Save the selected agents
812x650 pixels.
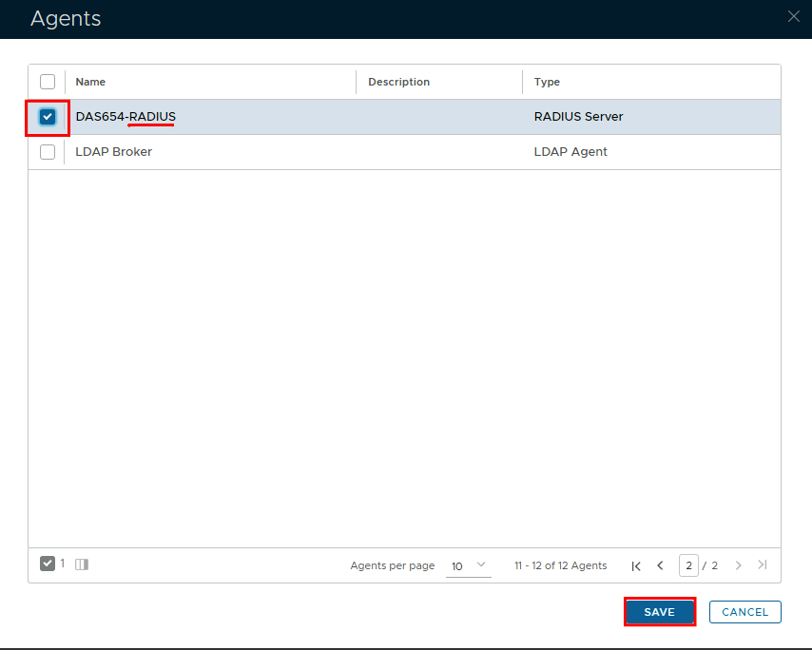[659, 612]
